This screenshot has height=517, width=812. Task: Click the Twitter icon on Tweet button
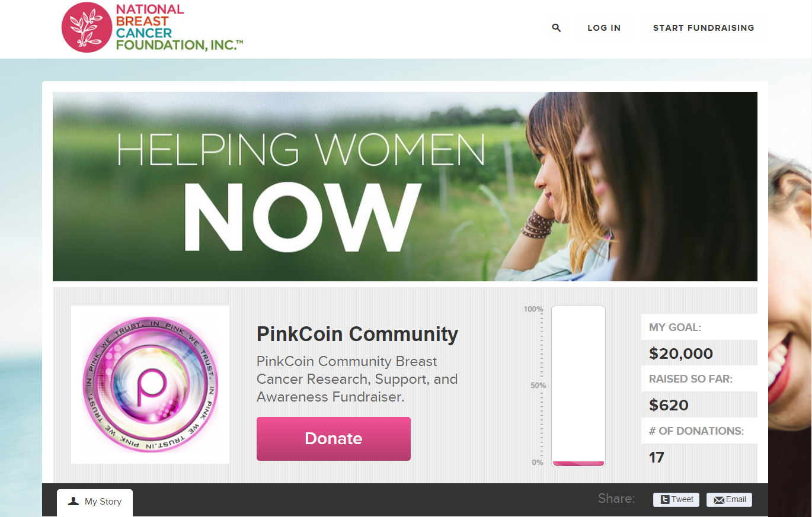(x=665, y=500)
